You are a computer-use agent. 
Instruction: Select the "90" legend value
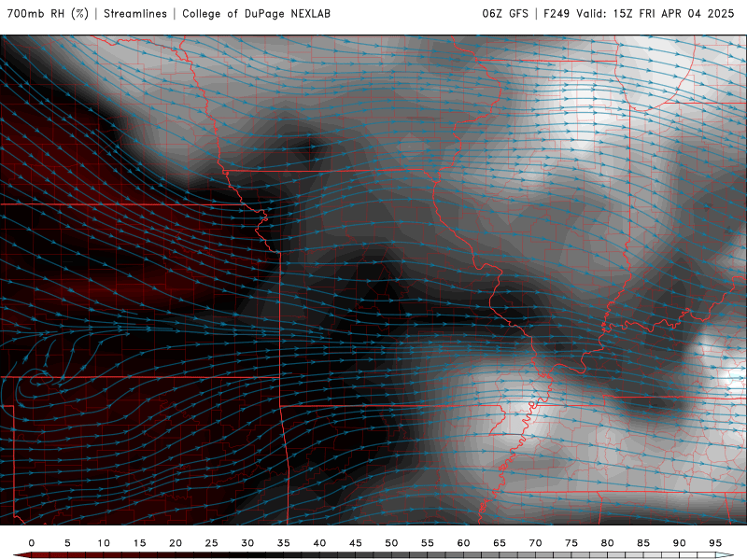point(680,543)
